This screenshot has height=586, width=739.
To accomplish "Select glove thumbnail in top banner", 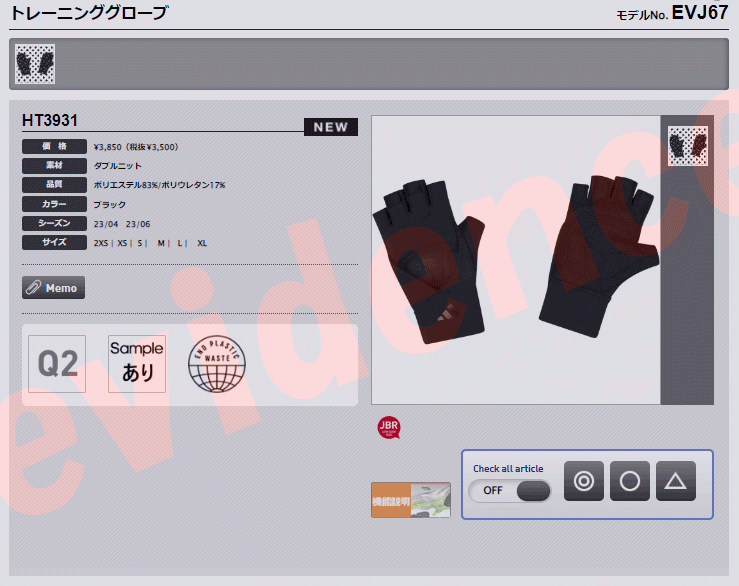I will coord(35,64).
